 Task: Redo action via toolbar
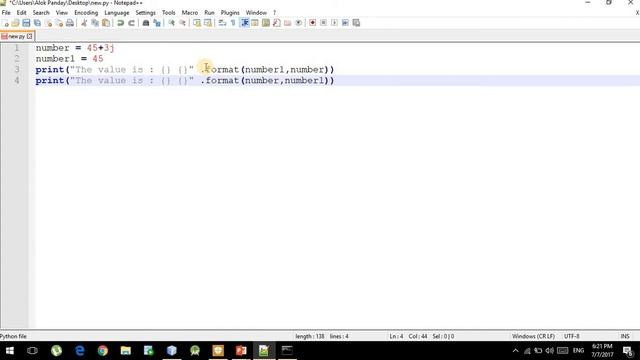[131, 23]
